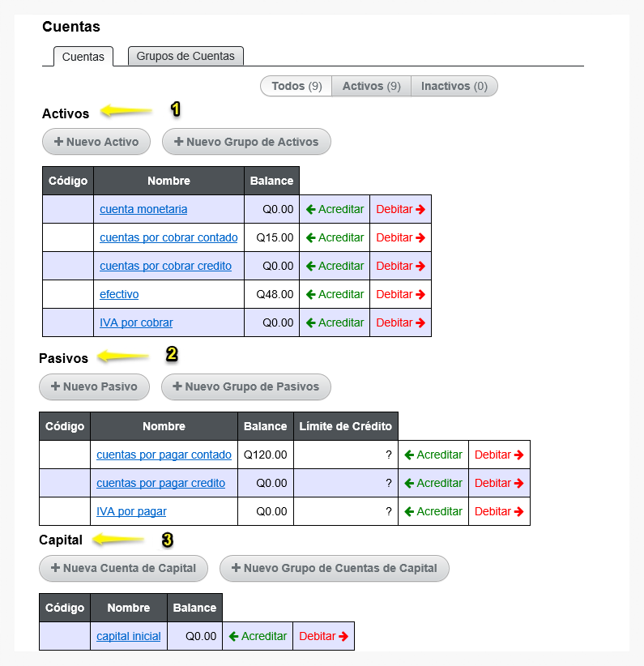Open cuentas por cobrar contado account
The height and width of the screenshot is (666, 644).
[x=168, y=238]
